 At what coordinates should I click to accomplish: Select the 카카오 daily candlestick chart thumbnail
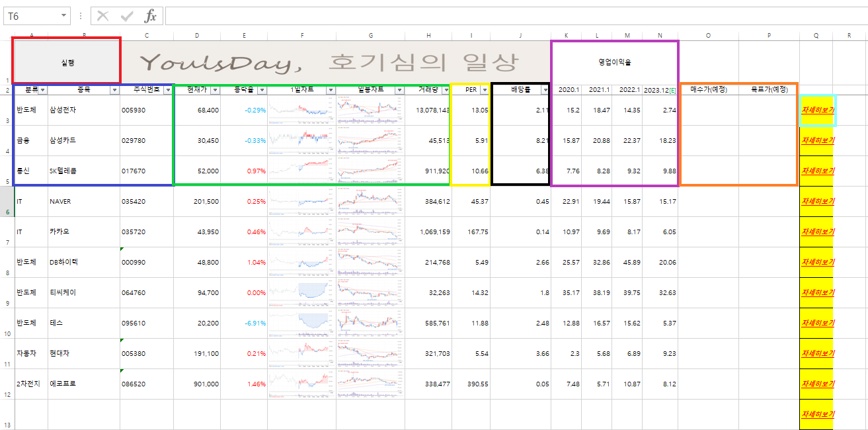[370, 232]
